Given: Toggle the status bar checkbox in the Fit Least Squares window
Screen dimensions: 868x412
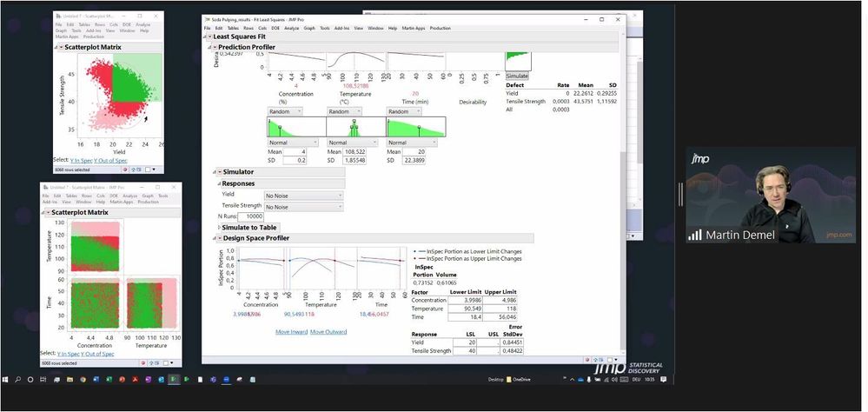Looking at the screenshot, I should click(608, 359).
